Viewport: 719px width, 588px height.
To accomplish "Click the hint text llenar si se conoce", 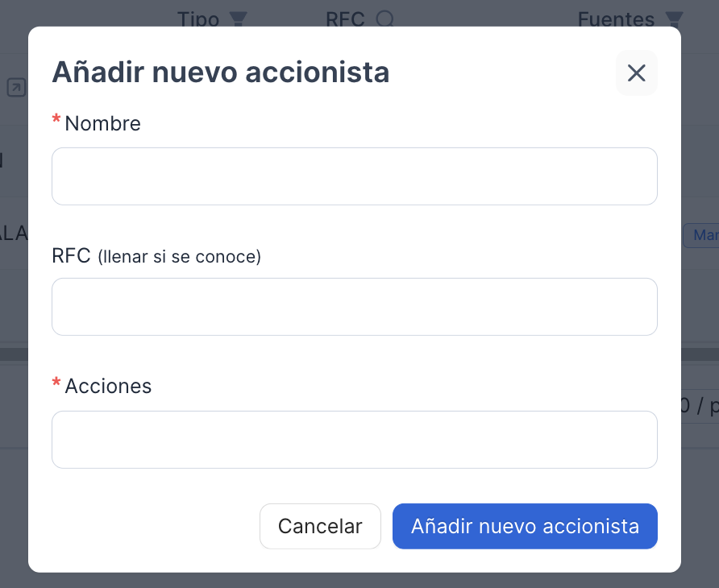I will (x=179, y=257).
